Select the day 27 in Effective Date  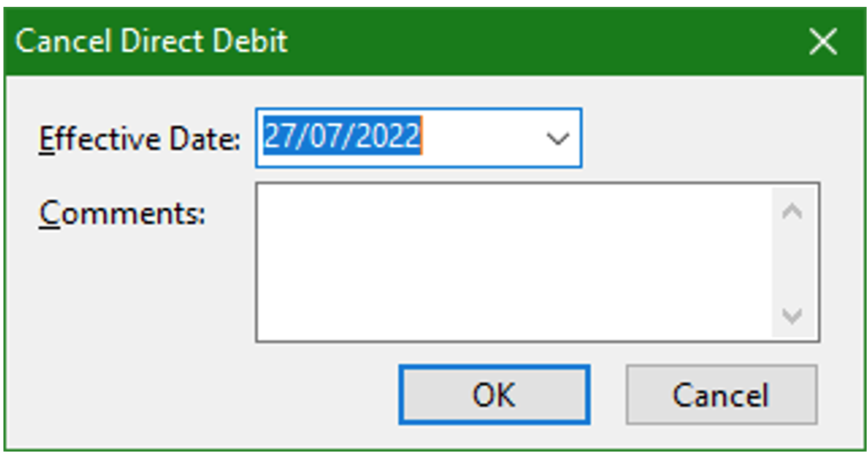[x=278, y=138]
